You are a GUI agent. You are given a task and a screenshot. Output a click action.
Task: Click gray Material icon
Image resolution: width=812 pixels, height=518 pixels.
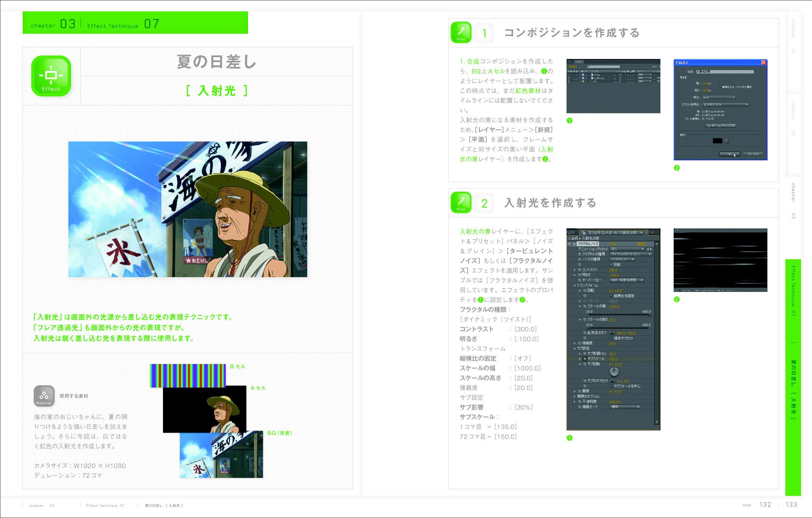click(44, 396)
